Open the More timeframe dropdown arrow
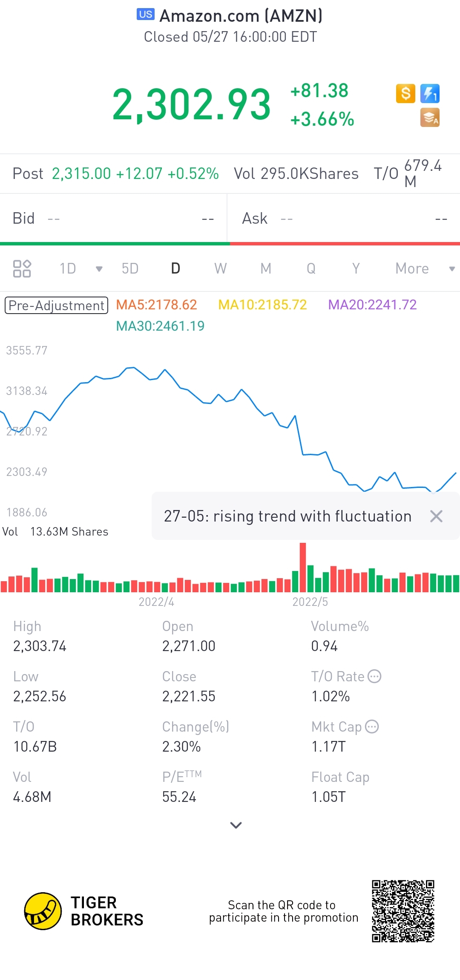Image resolution: width=460 pixels, height=980 pixels. tap(452, 269)
